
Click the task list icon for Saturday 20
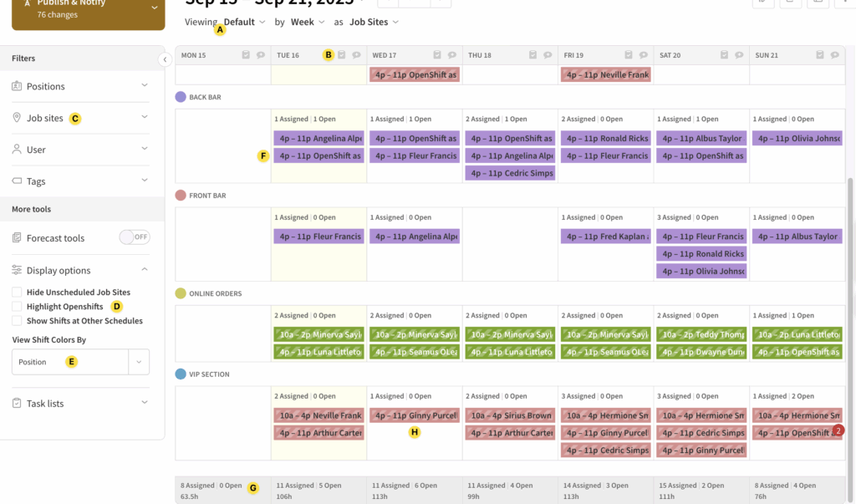(x=725, y=55)
